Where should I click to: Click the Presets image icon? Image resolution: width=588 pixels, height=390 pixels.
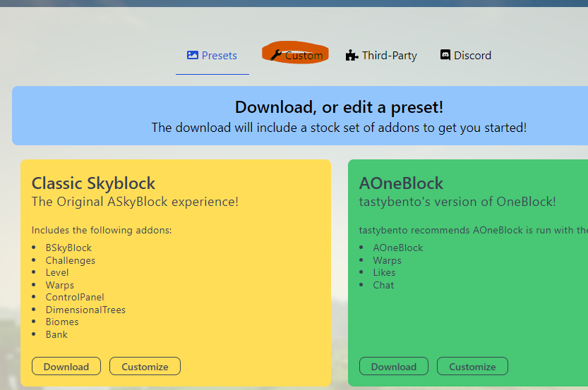pos(193,55)
